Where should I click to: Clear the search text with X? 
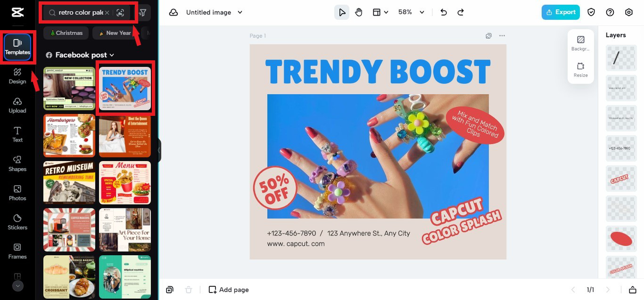(107, 13)
